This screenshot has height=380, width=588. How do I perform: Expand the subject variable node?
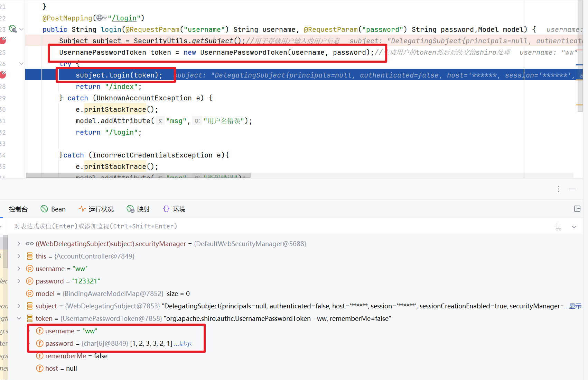pos(19,306)
